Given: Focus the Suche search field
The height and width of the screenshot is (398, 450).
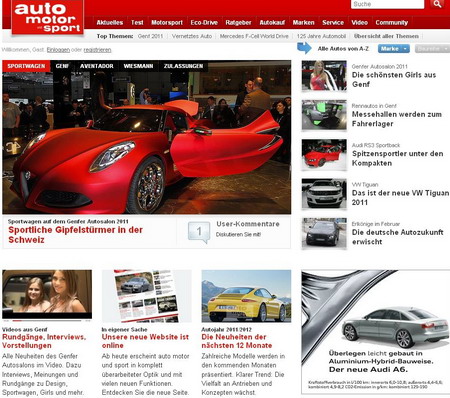Looking at the screenshot, I should click(x=387, y=4).
